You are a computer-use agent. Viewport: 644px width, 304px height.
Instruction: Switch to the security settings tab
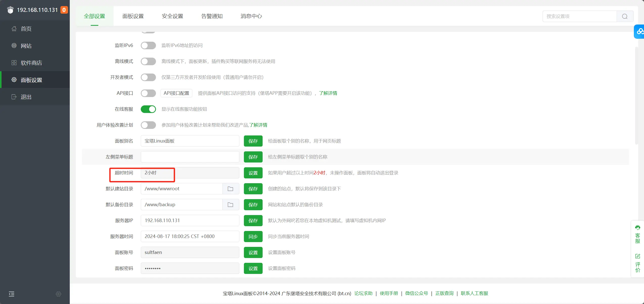172,16
